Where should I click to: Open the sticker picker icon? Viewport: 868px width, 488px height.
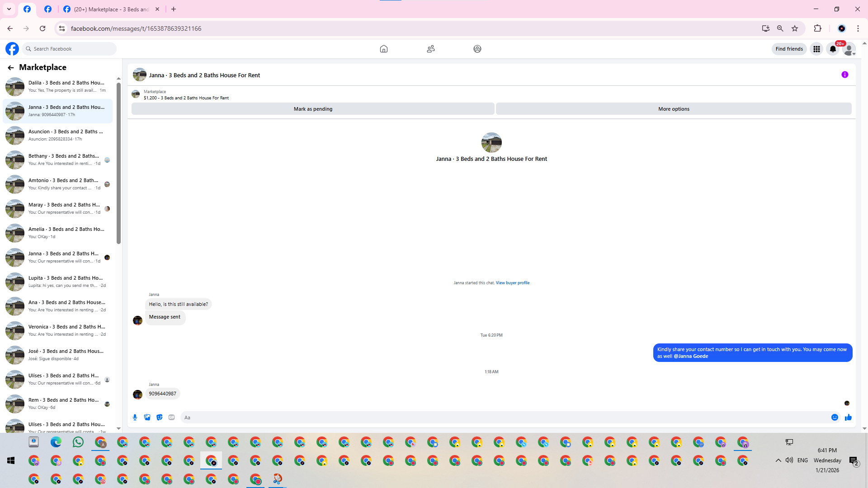pyautogui.click(x=159, y=418)
